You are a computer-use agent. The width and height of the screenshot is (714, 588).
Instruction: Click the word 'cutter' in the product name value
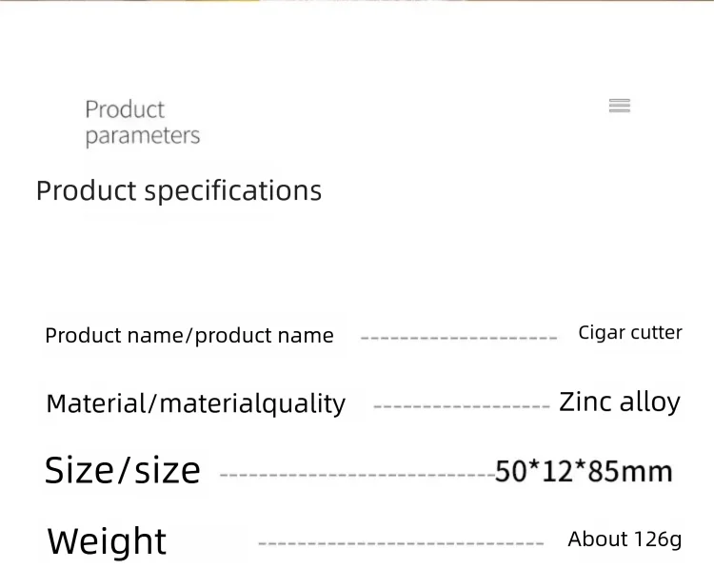pos(655,333)
